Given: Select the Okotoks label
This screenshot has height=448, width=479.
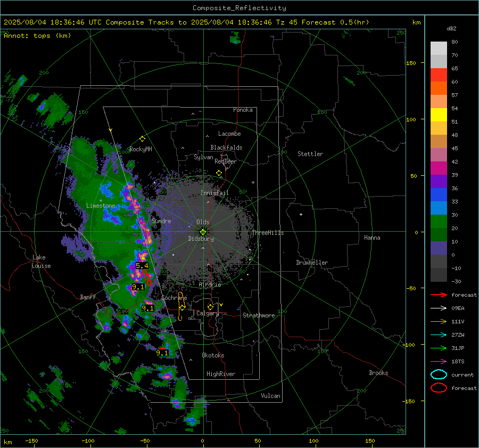Looking at the screenshot, I should [213, 355].
